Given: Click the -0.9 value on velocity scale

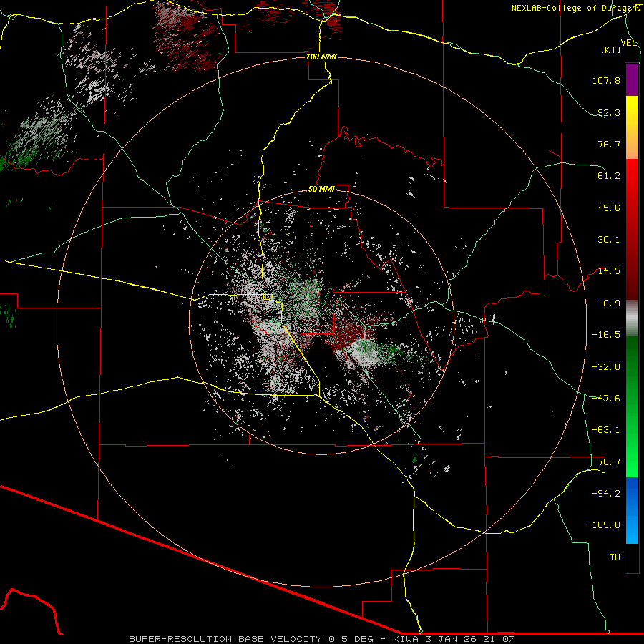Looking at the screenshot, I should click(x=609, y=303).
